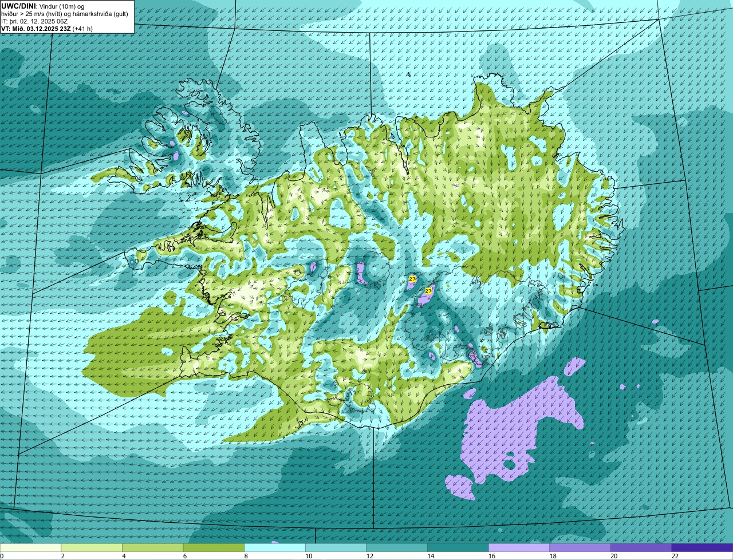Viewport: 733px width, 560px height.
Task: Click the darkest swatch above 22 m/s
Action: 703,547
